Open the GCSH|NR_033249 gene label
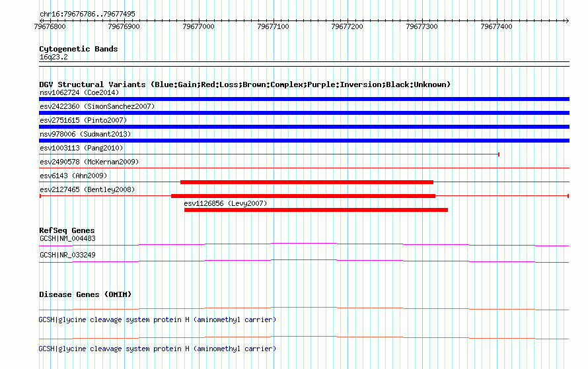The image size is (588, 369). (x=67, y=255)
